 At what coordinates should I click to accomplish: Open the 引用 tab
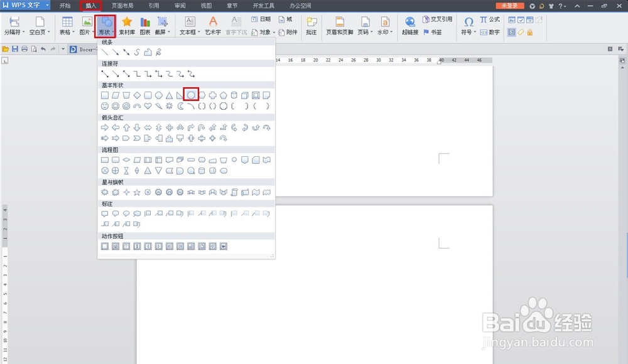click(154, 6)
